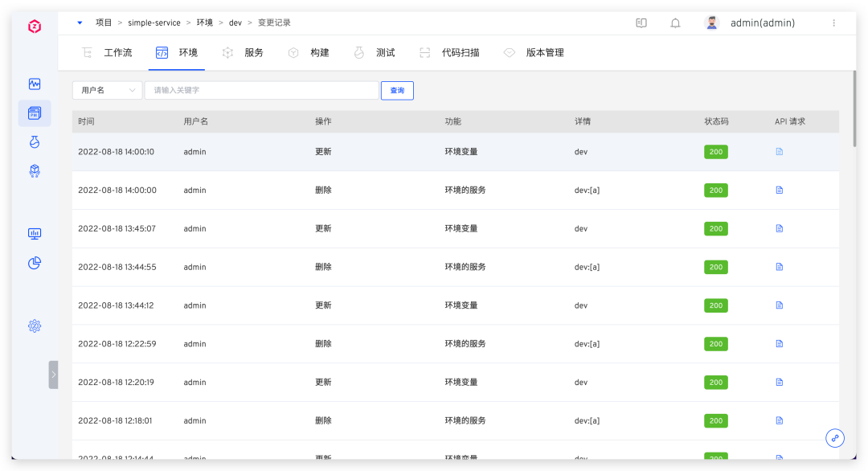This screenshot has height=471, width=868.
Task: Open API request icon for 13:44:55 row
Action: tap(780, 267)
